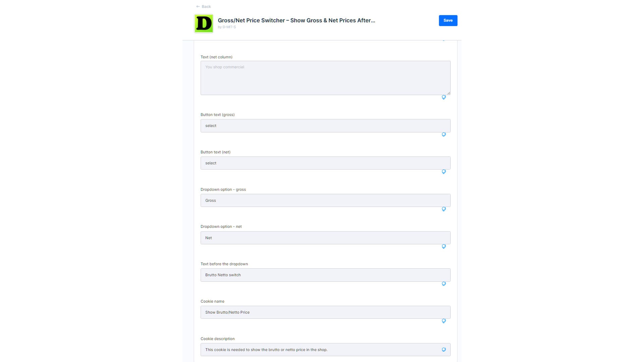Focus the Text (net column) textarea

(x=325, y=78)
